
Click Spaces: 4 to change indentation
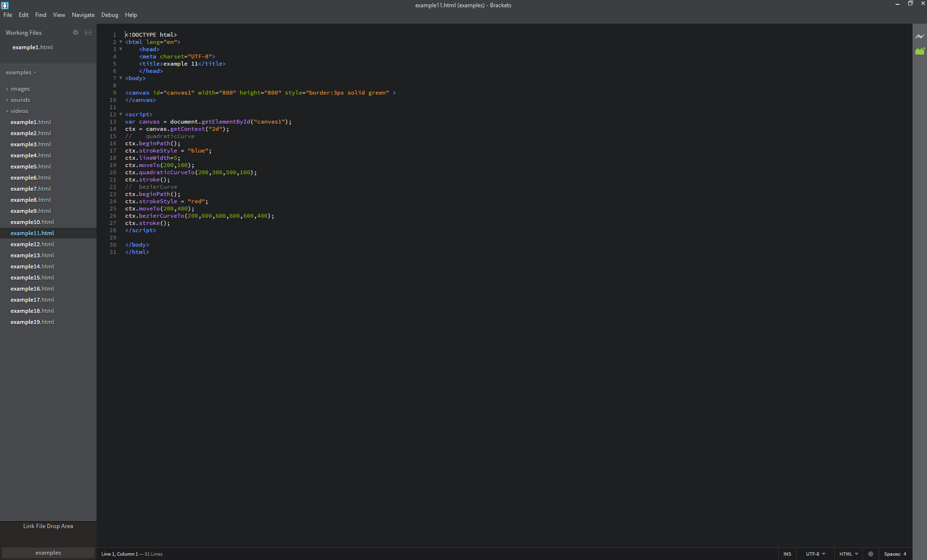[896, 554]
